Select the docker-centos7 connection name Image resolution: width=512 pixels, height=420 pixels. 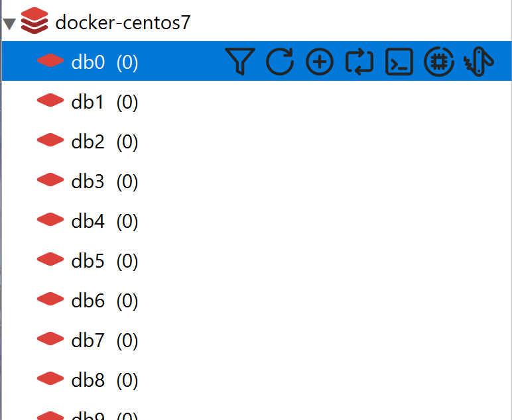click(x=123, y=23)
